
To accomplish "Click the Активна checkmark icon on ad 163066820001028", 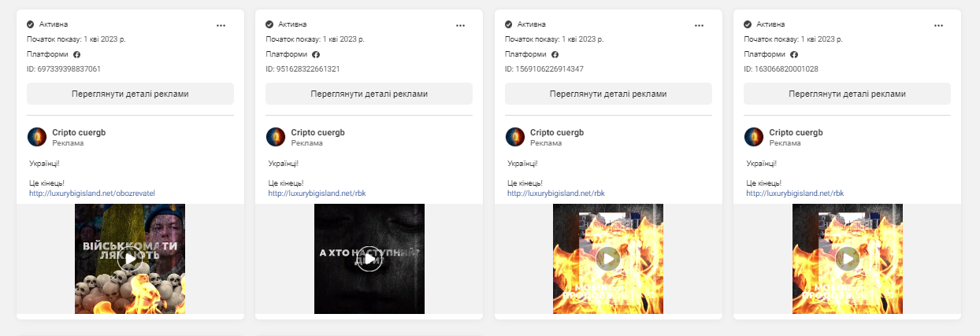I will 748,24.
